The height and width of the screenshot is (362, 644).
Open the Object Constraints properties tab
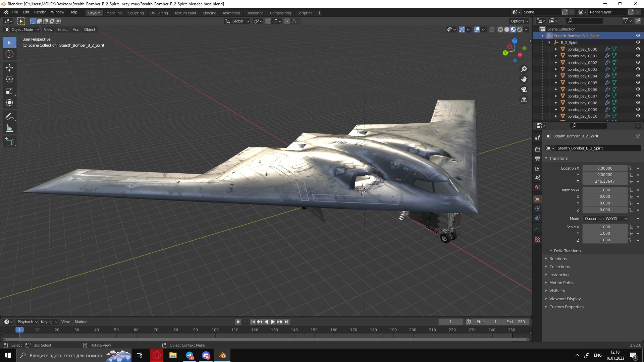point(538,218)
